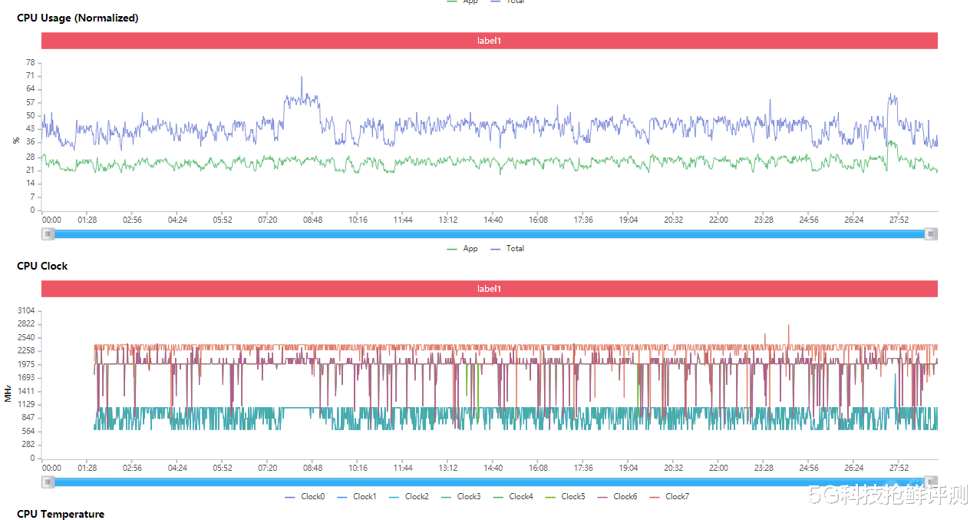980x520 pixels.
Task: Click the Clock7 spike near 24:00
Action: (788, 325)
